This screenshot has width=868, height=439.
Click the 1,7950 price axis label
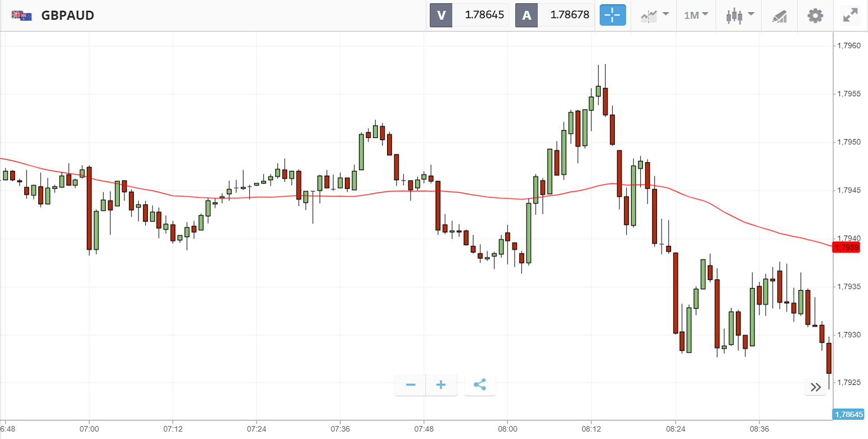pos(849,142)
